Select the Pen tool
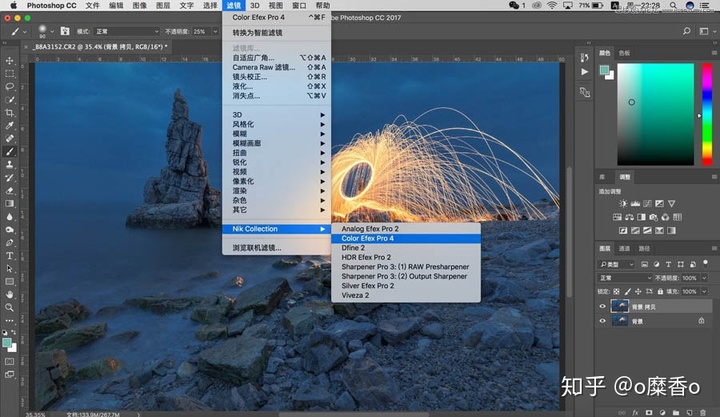This screenshot has height=417, width=720. [9, 242]
